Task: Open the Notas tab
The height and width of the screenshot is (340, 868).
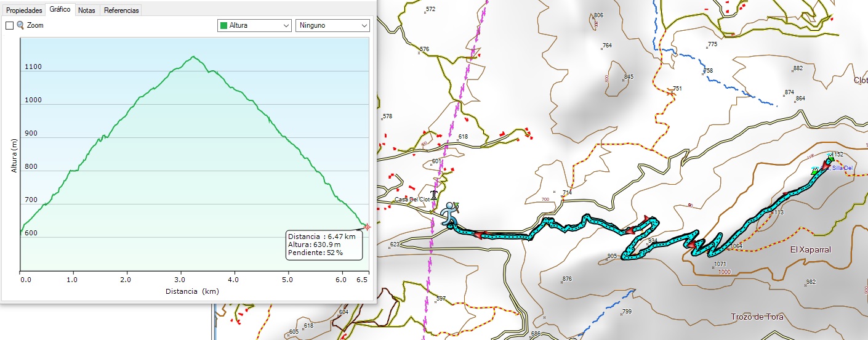Action: pos(87,10)
